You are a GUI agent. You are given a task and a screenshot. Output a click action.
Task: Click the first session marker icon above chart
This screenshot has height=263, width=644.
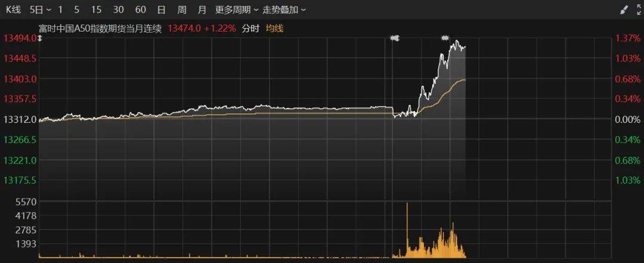[394, 38]
